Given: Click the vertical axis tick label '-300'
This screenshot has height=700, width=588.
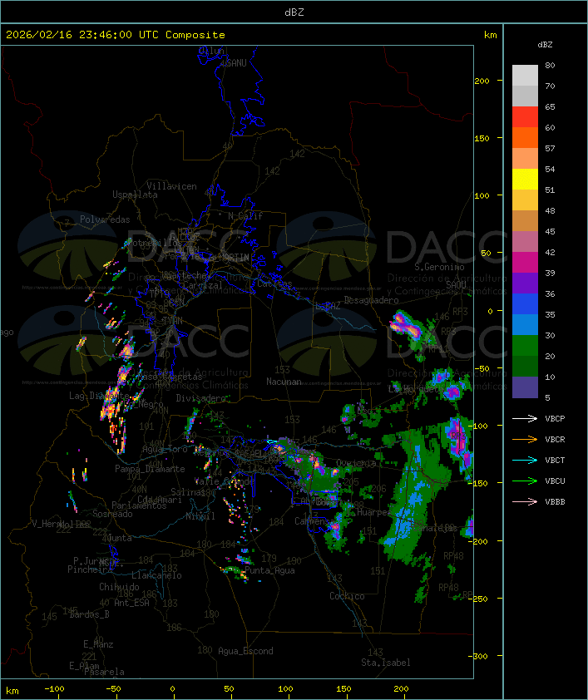Looking at the screenshot, I should (478, 656).
